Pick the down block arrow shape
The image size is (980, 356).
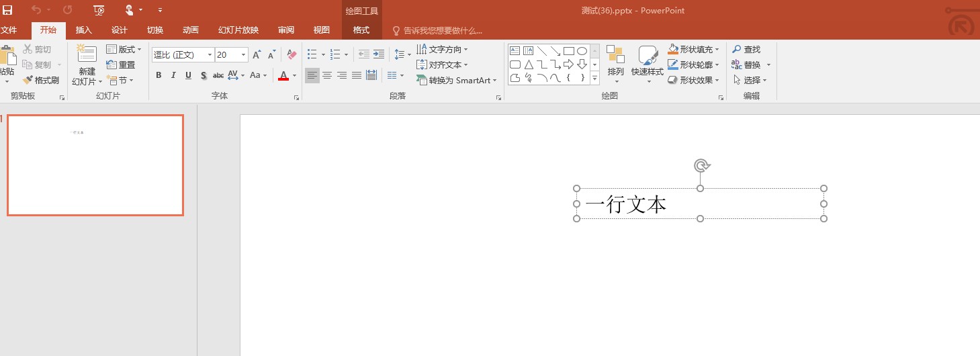[582, 64]
